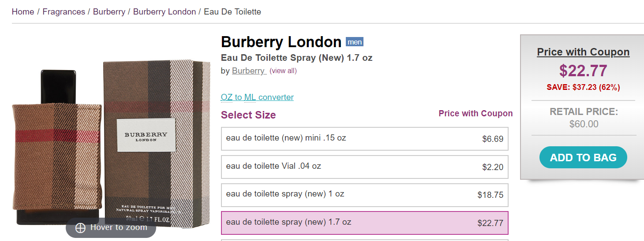This screenshot has height=241, width=644.
Task: Navigate to Burberry London breadcrumb
Action: [165, 12]
